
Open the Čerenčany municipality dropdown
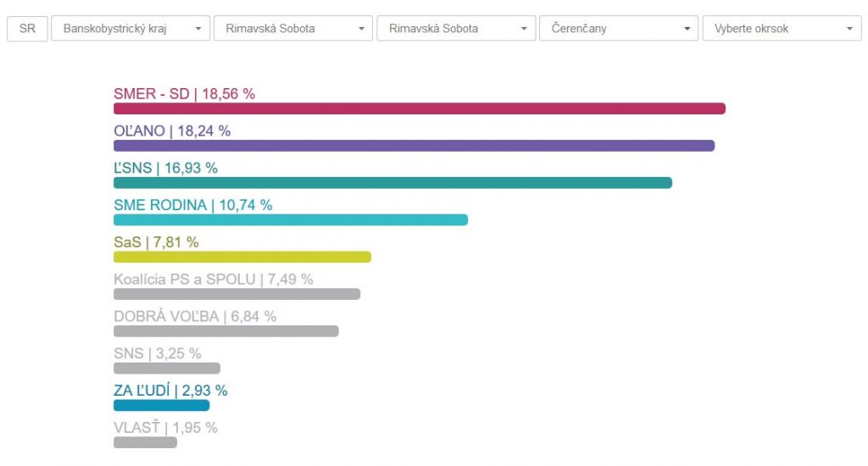pos(618,28)
